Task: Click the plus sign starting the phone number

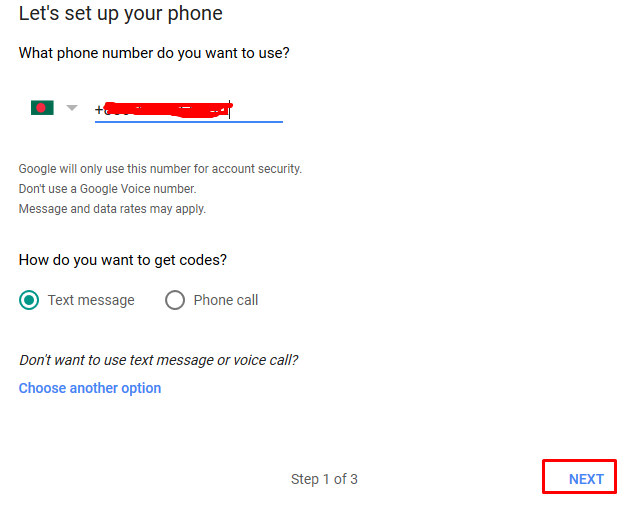Action: (99, 109)
